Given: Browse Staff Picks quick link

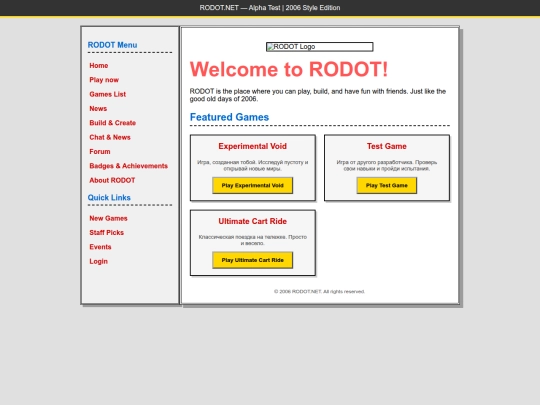Looking at the screenshot, I should tap(106, 233).
